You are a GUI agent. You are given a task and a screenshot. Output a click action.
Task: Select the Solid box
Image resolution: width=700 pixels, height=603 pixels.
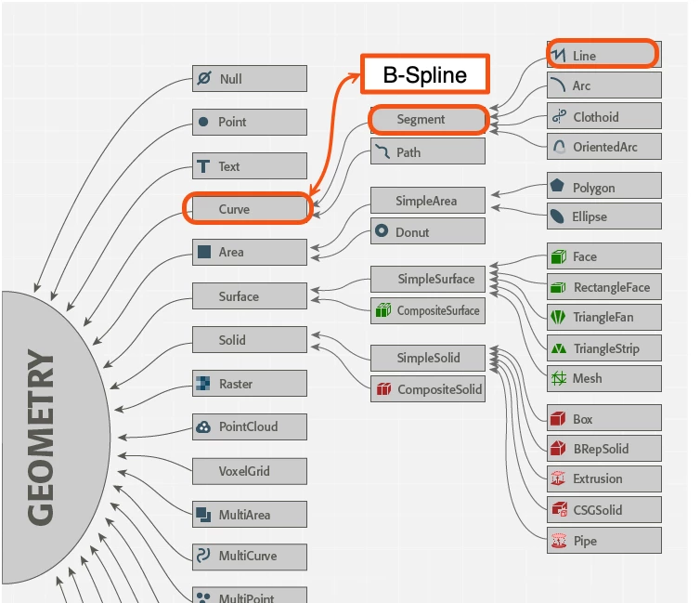(250, 339)
